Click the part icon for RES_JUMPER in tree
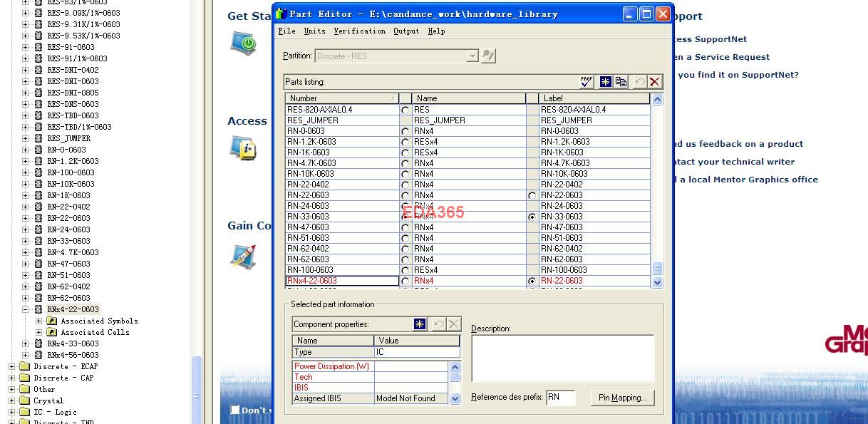This screenshot has width=868, height=424. click(x=38, y=138)
